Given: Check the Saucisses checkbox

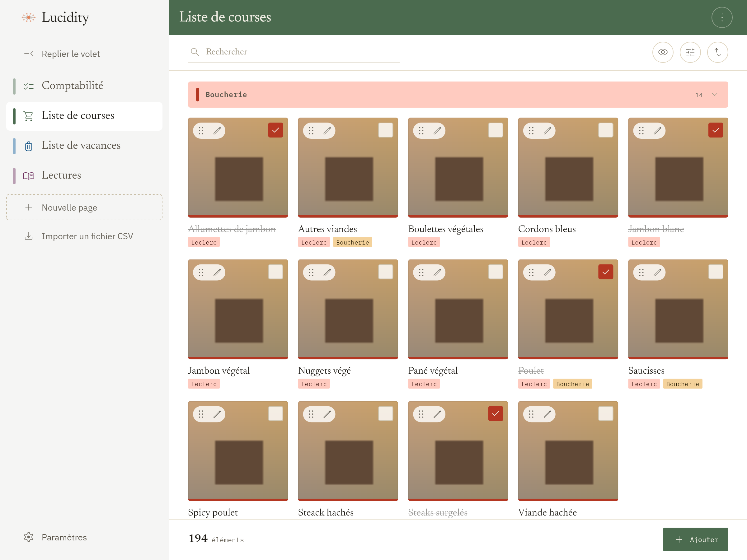Looking at the screenshot, I should pos(716,272).
